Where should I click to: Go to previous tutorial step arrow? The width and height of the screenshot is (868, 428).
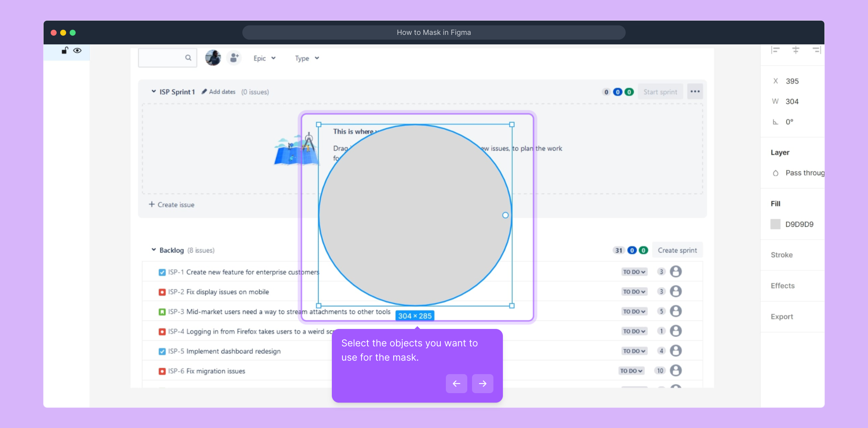pyautogui.click(x=456, y=384)
